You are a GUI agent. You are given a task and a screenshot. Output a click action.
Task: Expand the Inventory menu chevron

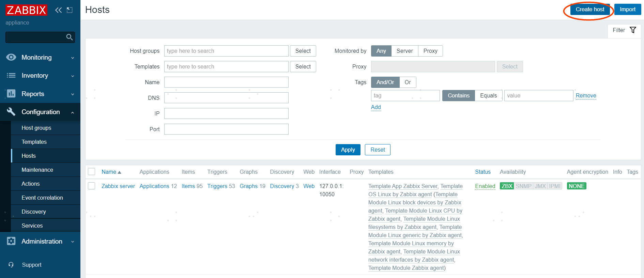[x=73, y=76]
